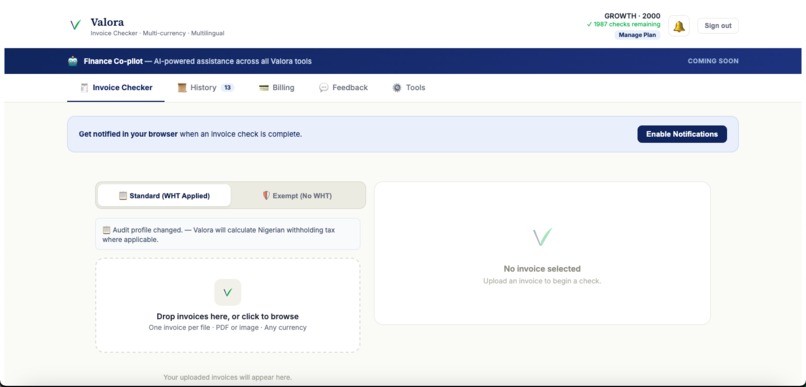Click the Feedback speech bubble icon
This screenshot has height=387, width=806.
[x=323, y=88]
